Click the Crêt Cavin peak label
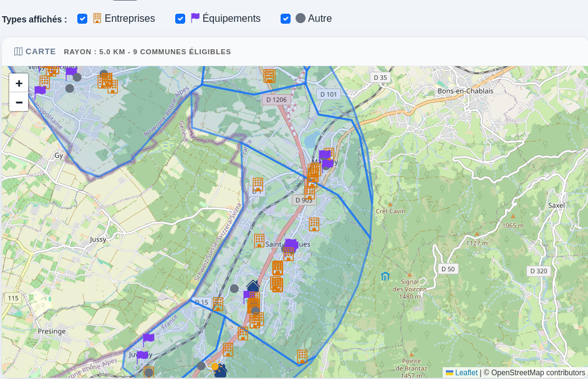The width and height of the screenshot is (588, 379). tap(390, 211)
